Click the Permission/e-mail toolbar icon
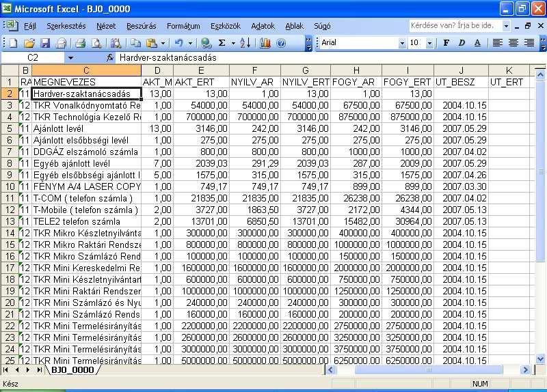The width and height of the screenshot is (547, 392). click(x=61, y=43)
